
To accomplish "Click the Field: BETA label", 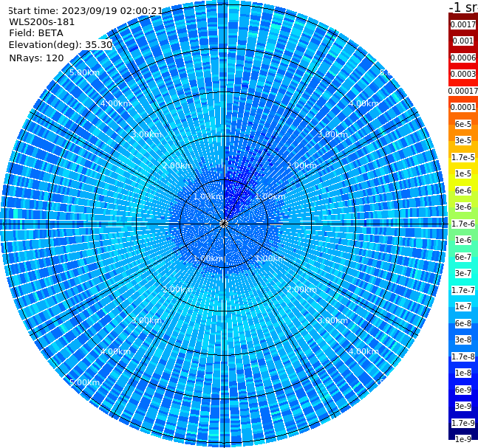I will (36, 33).
